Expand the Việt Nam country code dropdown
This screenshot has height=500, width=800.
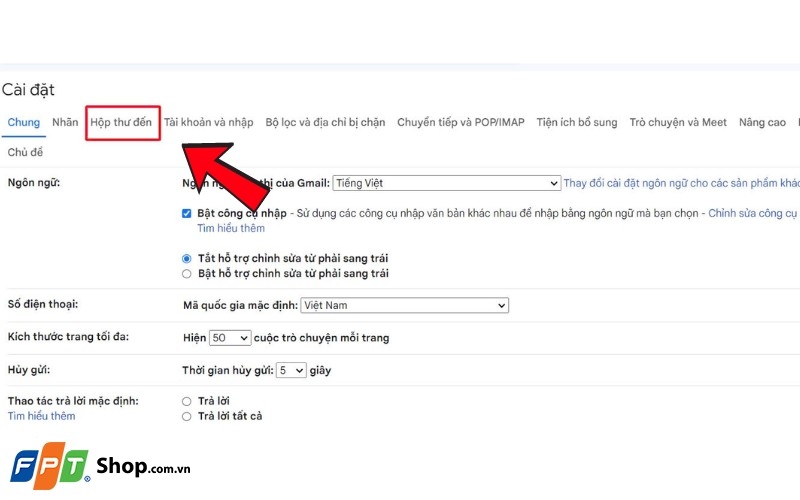[x=405, y=305]
